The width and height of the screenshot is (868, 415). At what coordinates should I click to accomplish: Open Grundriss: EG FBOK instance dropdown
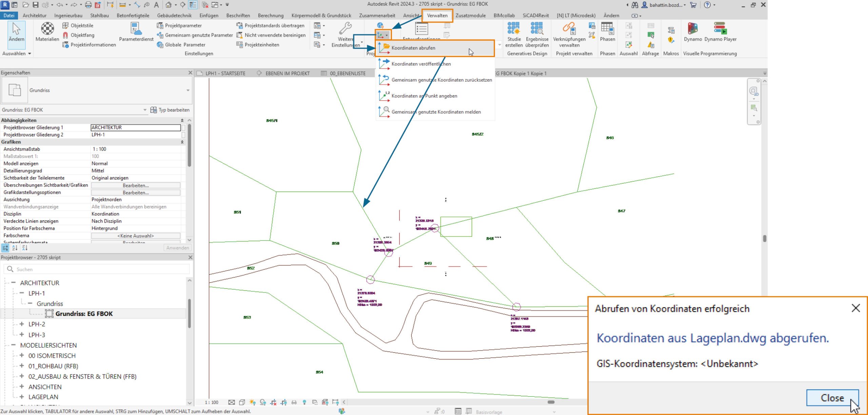145,110
